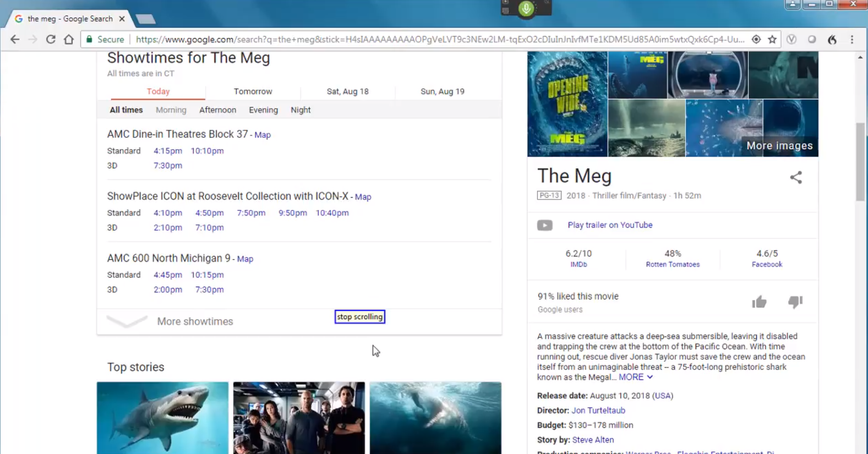Filter showtimes by Evening
The width and height of the screenshot is (868, 454).
click(x=263, y=110)
